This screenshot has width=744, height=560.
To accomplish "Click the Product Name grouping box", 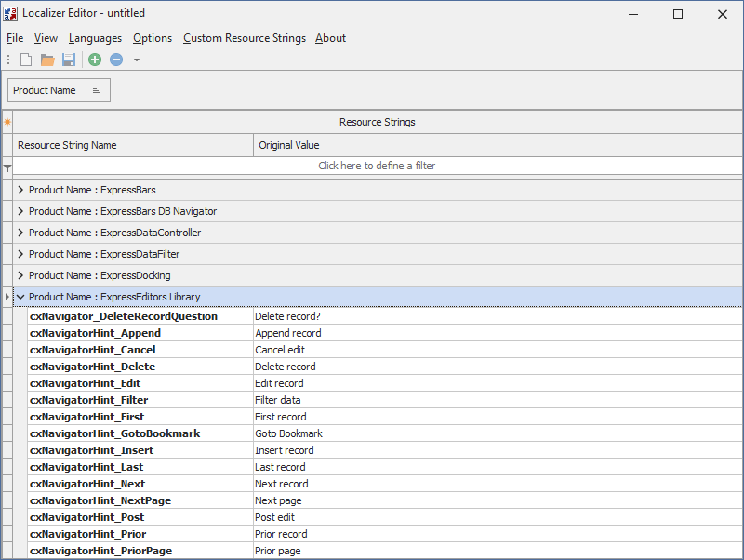I will pyautogui.click(x=51, y=89).
